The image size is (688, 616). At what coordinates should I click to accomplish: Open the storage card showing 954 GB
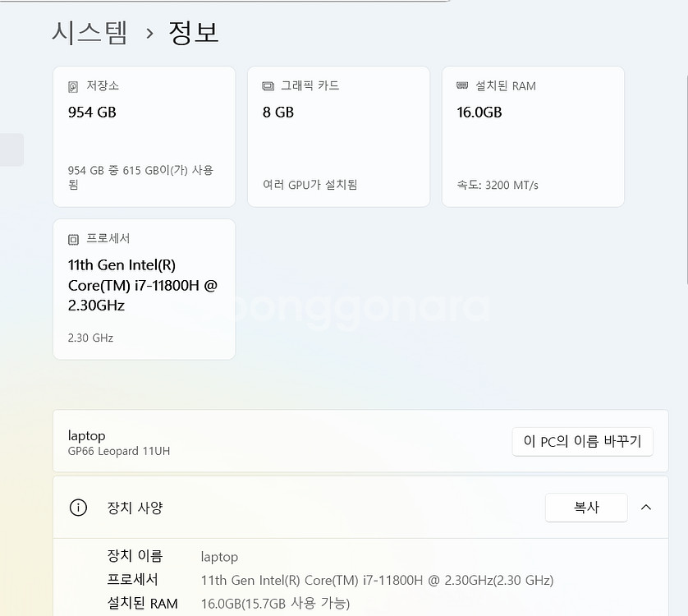point(144,136)
